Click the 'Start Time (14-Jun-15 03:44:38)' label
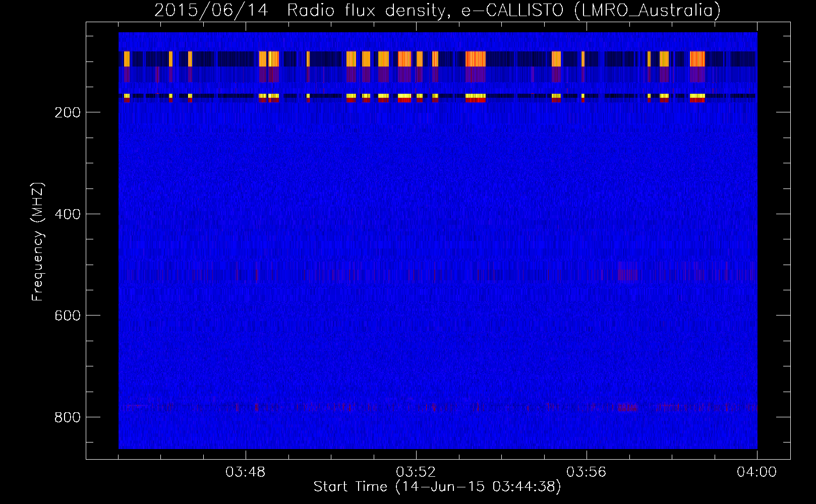 [437, 487]
